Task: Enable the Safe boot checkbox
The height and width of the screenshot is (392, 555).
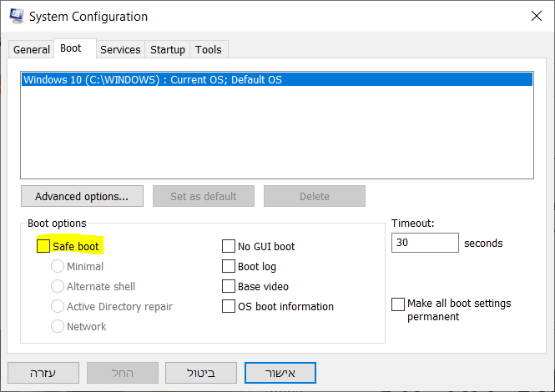Action: [x=44, y=247]
